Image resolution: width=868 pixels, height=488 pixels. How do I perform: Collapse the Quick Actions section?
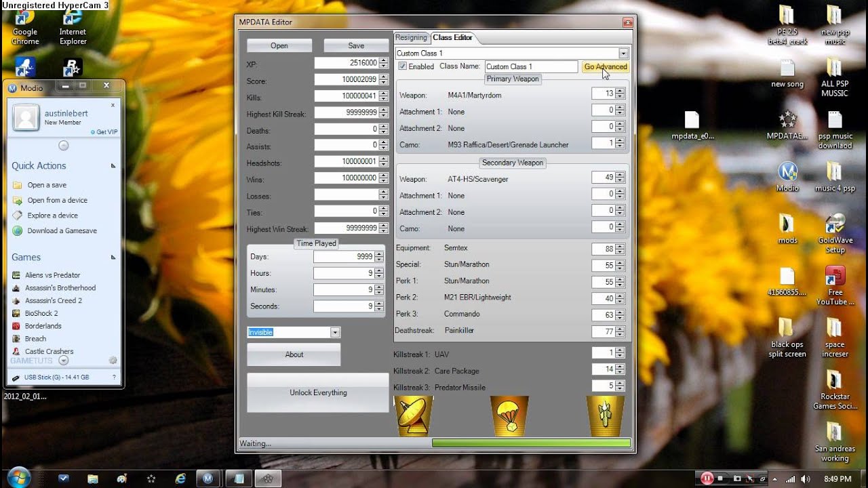coord(113,166)
